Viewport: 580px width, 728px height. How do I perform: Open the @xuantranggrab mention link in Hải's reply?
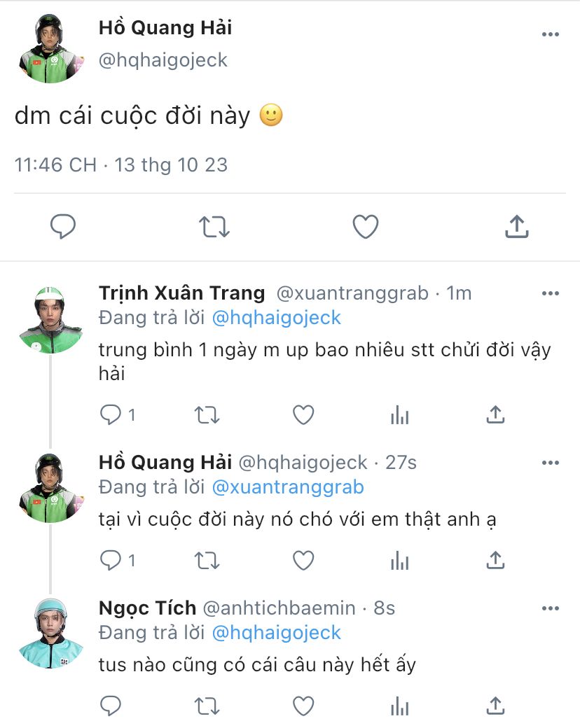[287, 486]
